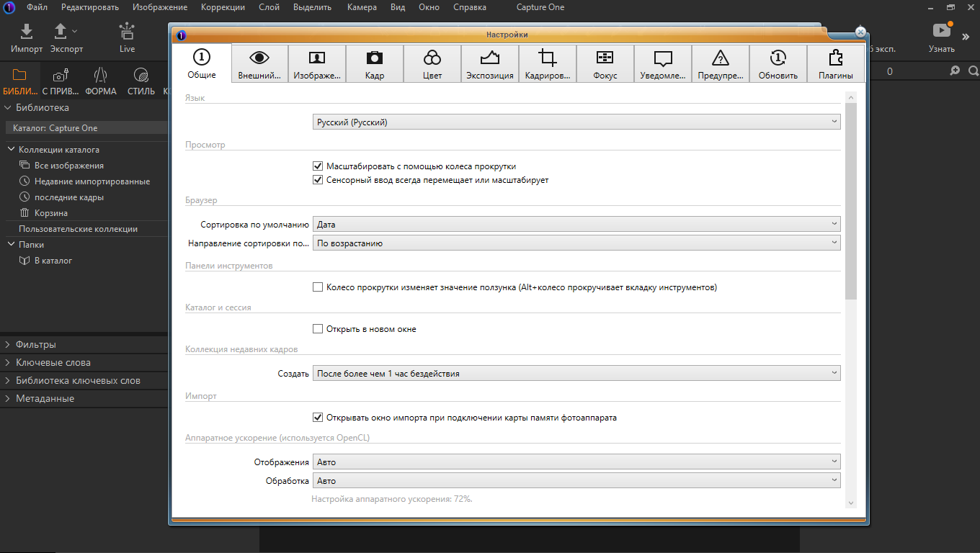Open the Отображения hardware acceleration dropdown
The height and width of the screenshot is (553, 980).
coord(576,462)
